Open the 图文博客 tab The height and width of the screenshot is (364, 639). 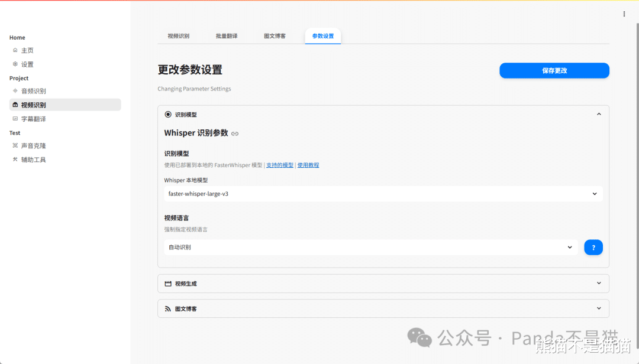[x=275, y=36]
